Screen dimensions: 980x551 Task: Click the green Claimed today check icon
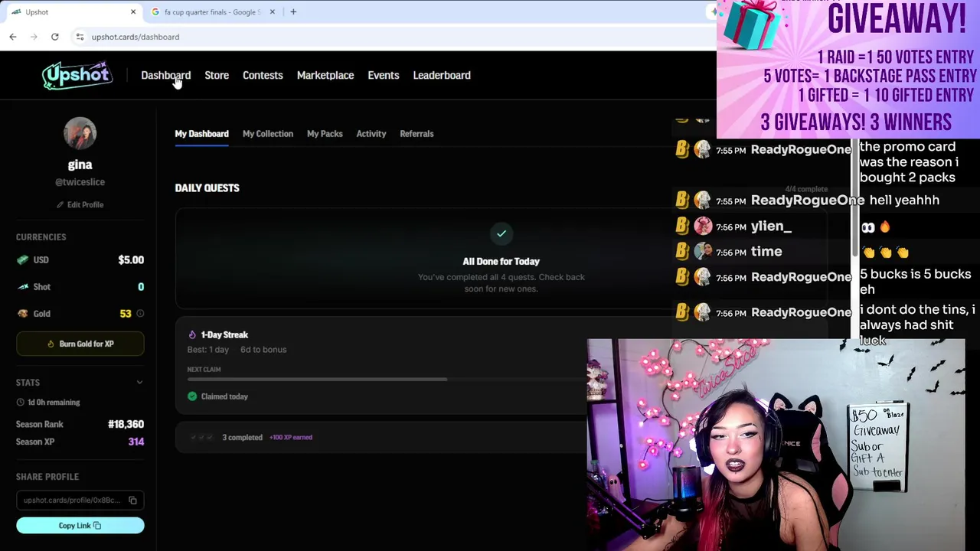(x=192, y=396)
